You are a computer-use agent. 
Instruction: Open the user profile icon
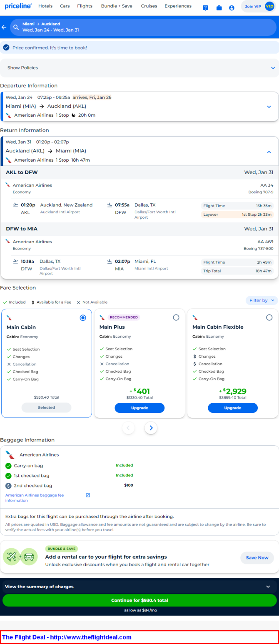tap(232, 7)
